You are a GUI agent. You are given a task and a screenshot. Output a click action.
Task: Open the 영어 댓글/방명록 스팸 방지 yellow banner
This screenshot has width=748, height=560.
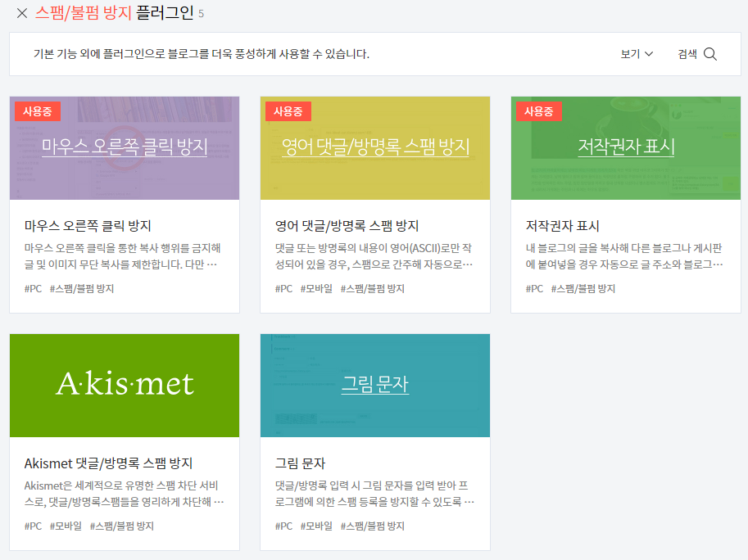375,147
